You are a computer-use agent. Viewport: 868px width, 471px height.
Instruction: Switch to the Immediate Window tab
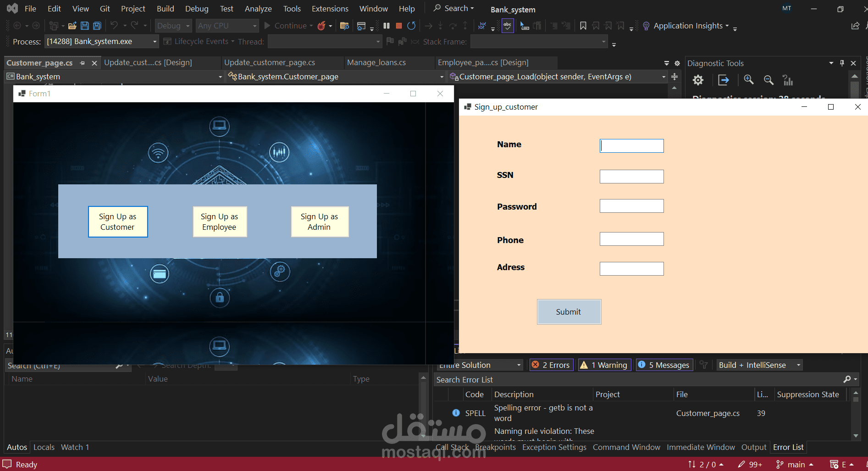tap(701, 447)
